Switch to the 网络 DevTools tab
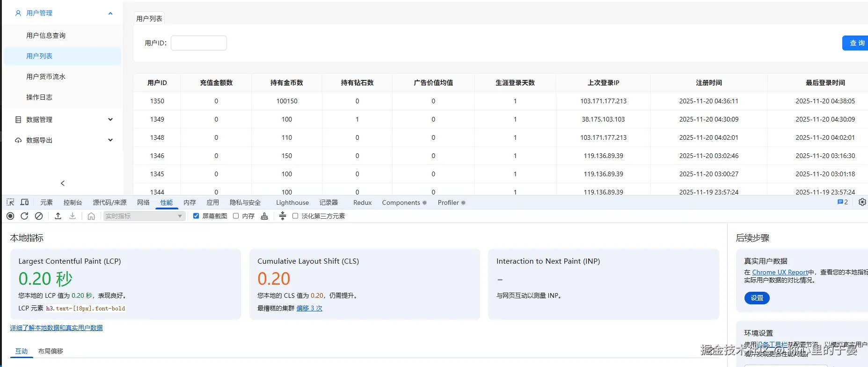Image resolution: width=868 pixels, height=367 pixels. [143, 202]
